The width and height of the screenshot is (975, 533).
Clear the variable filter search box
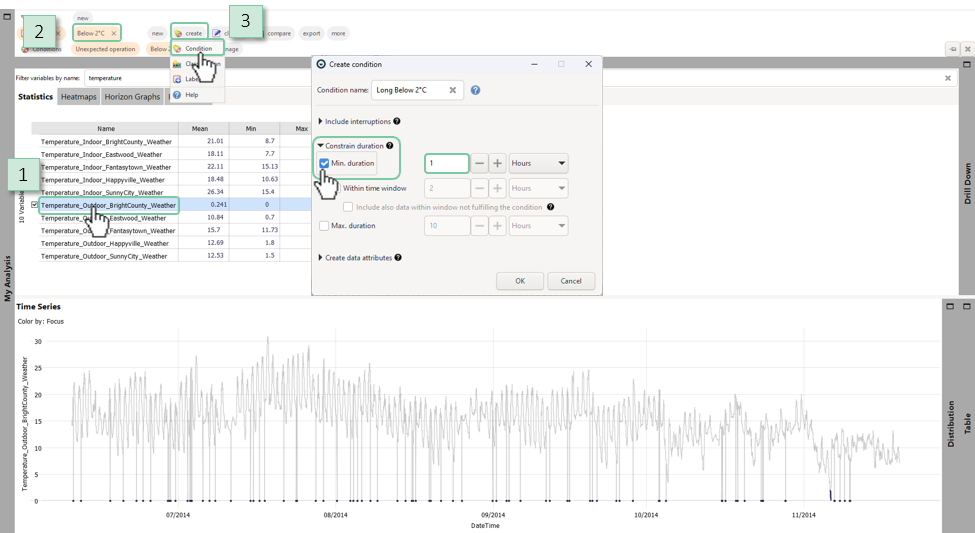click(x=947, y=77)
